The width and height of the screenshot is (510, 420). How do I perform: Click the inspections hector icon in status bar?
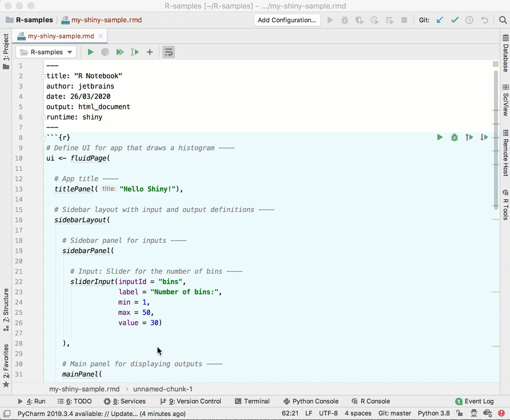[473, 413]
